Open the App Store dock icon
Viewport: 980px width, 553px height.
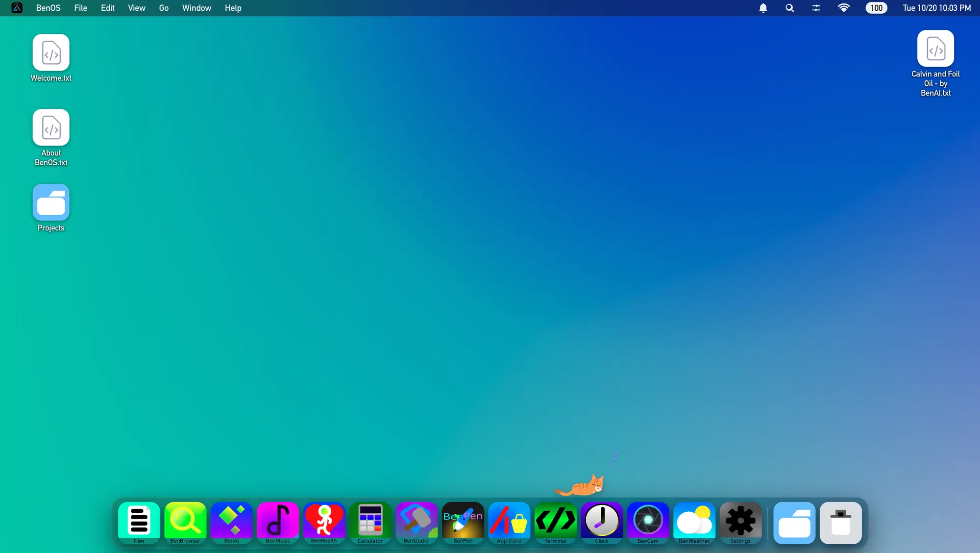click(x=509, y=522)
